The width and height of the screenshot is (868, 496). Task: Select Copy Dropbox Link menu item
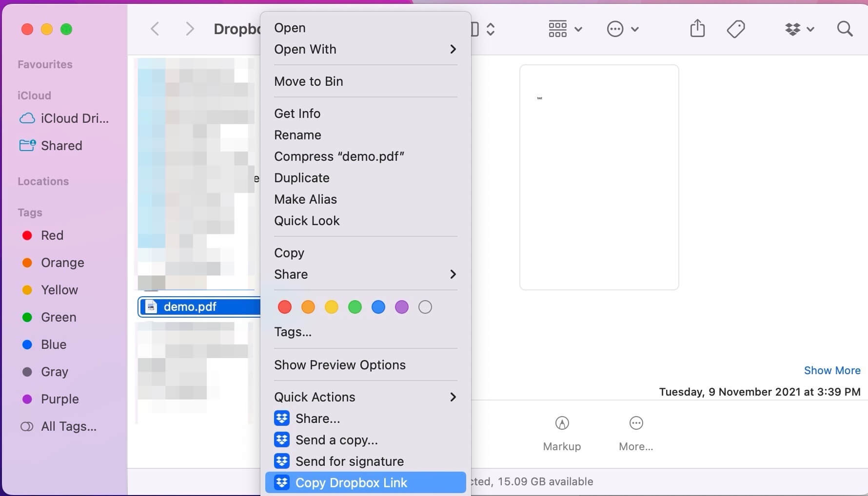tap(351, 483)
